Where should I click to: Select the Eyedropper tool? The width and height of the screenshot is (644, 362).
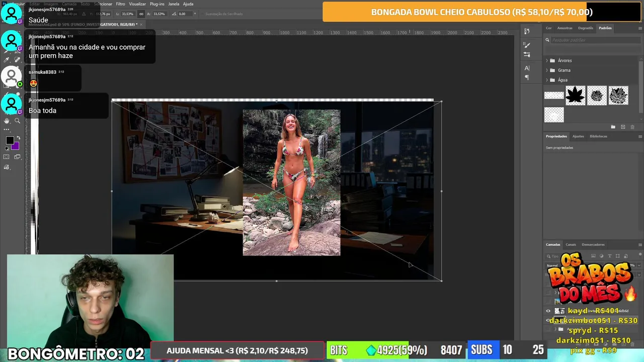point(7,59)
